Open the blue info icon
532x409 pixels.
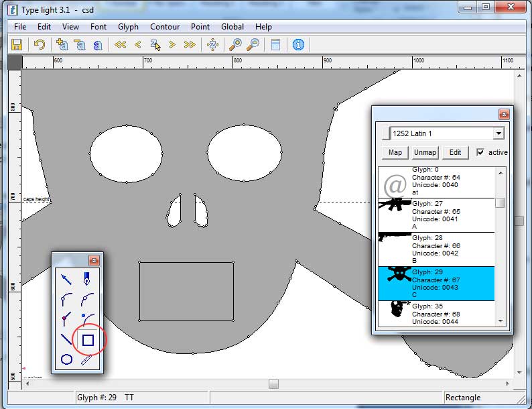tap(299, 45)
